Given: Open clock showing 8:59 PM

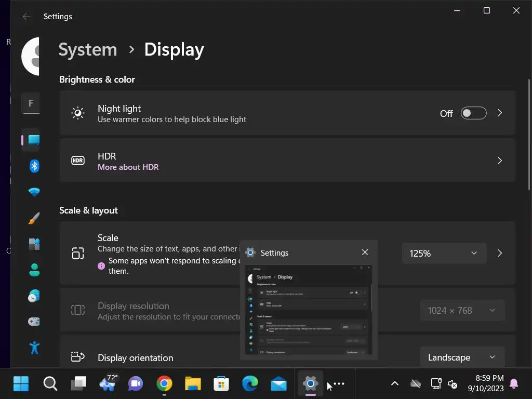Looking at the screenshot, I should [x=486, y=383].
